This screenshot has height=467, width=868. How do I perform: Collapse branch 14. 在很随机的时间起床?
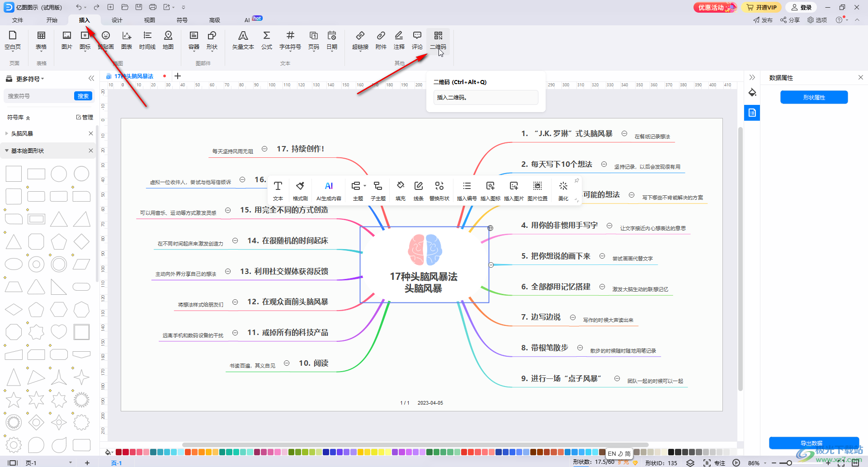pos(235,241)
